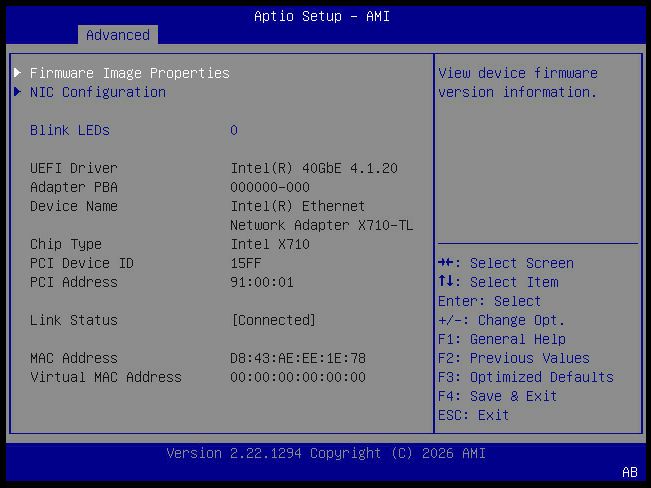
Task: Select the Virtual MAC Address label
Action: [x=106, y=378]
